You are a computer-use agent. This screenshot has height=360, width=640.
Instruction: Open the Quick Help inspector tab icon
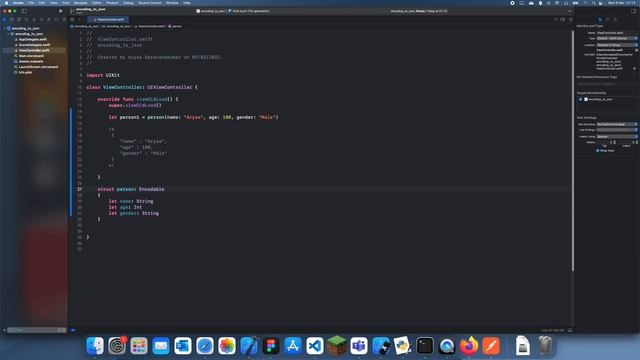[615, 19]
